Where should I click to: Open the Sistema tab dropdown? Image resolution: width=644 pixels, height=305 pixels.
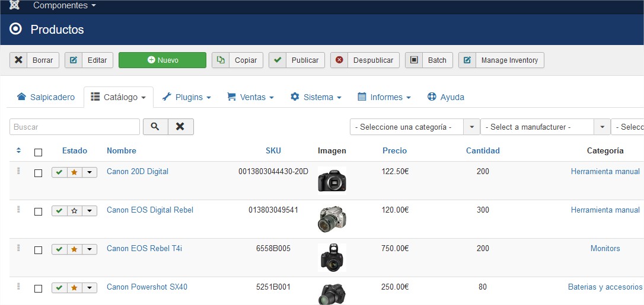tap(315, 97)
